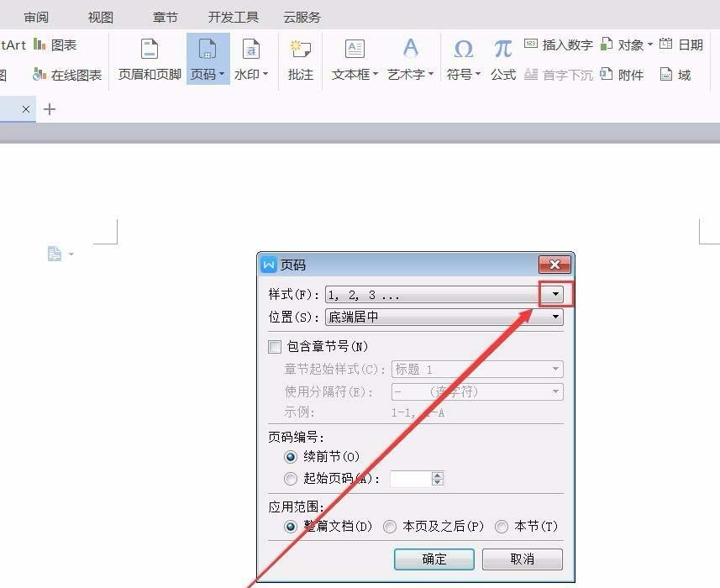Viewport: 720px width, 588px height.
Task: Confirm page number settings with 确定
Action: [x=434, y=559]
